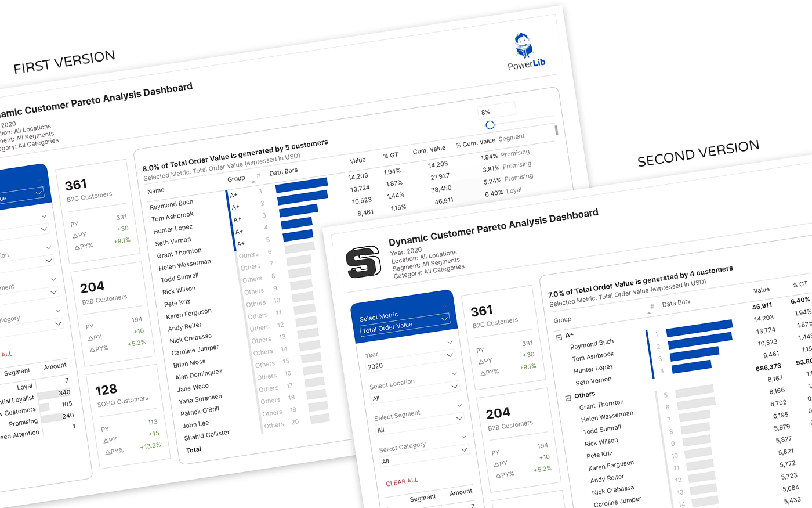Click the 5.24% cumulative percentage
The image size is (812, 508).
point(492,181)
